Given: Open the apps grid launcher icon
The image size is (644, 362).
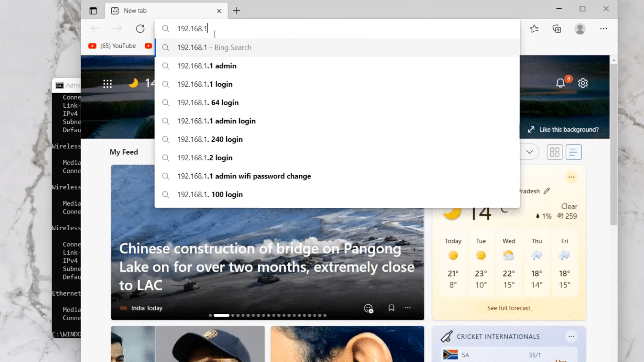Looking at the screenshot, I should pos(107,83).
